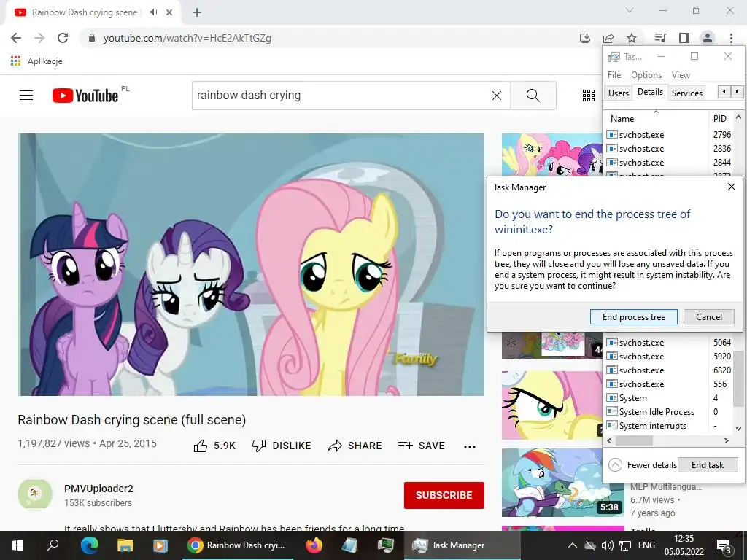This screenshot has width=747, height=560.
Task: Open Chrome share page icon
Action: point(608,38)
